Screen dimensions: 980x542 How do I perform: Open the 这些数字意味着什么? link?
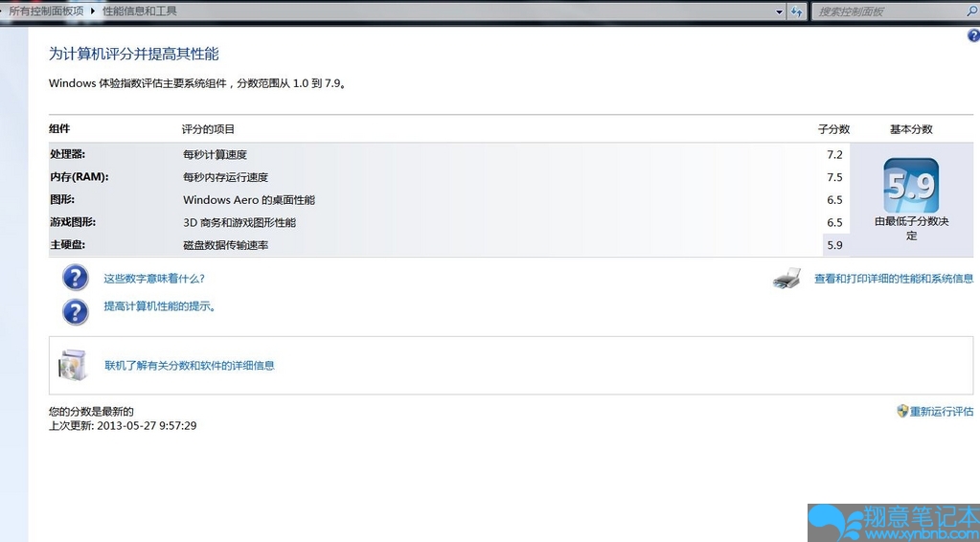pyautogui.click(x=154, y=279)
